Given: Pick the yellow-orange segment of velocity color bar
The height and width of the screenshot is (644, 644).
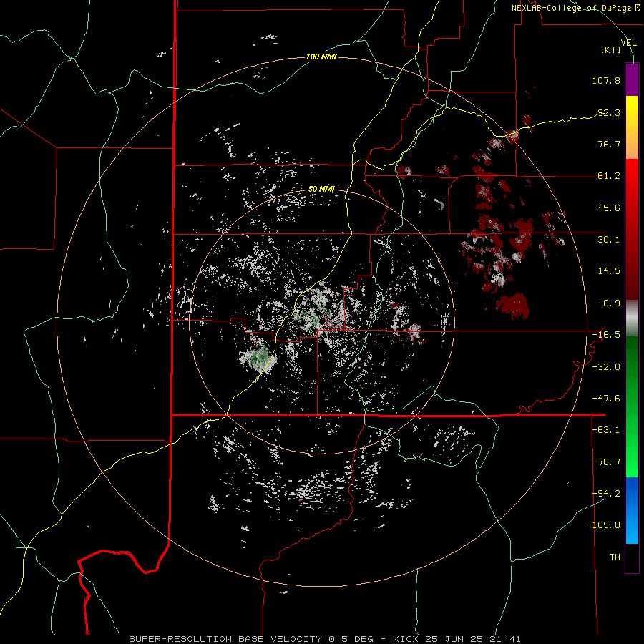Looking at the screenshot, I should 632,127.
